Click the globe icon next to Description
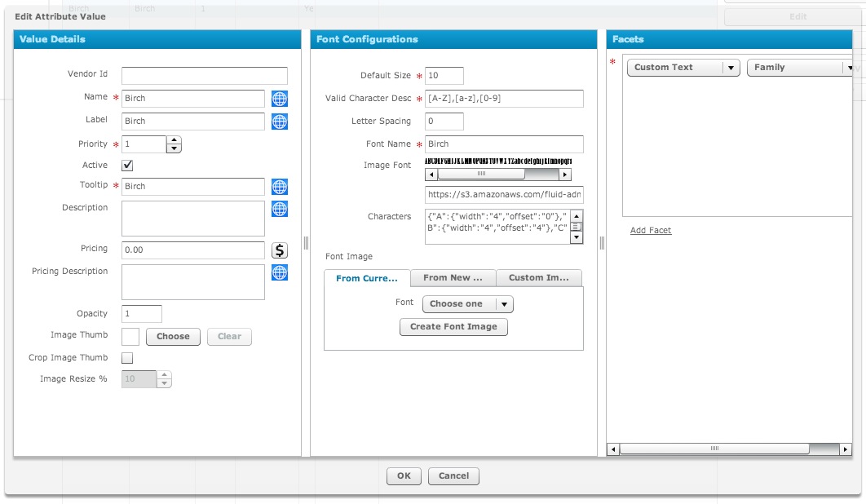 279,209
